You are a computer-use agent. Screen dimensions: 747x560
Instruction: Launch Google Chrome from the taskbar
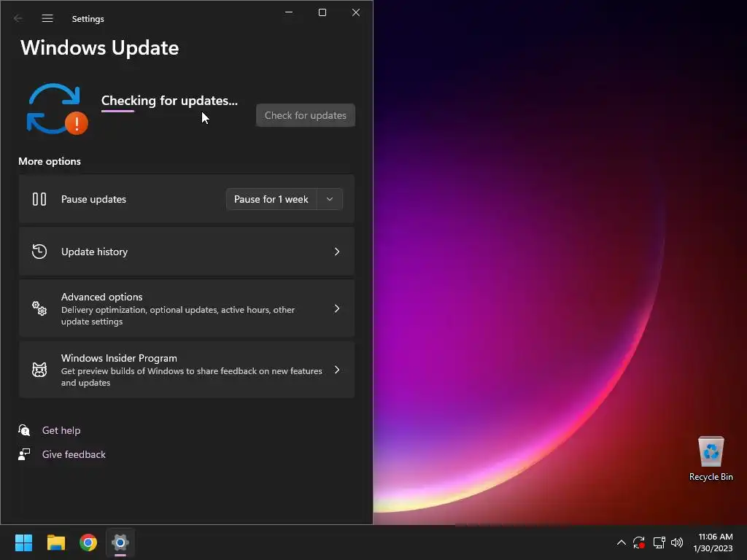pyautogui.click(x=88, y=542)
